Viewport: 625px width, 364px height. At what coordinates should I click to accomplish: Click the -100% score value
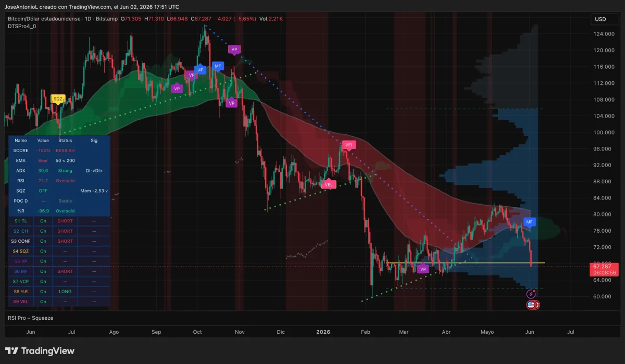43,150
